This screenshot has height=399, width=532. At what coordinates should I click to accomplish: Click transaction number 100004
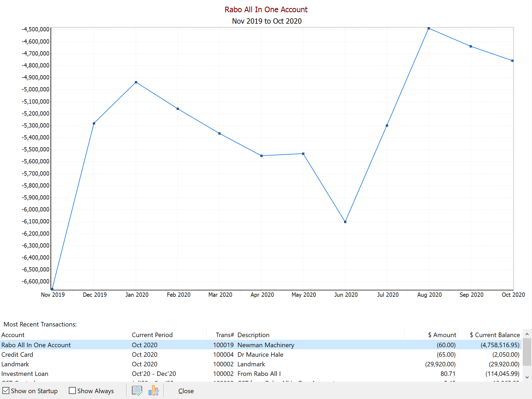click(x=223, y=355)
